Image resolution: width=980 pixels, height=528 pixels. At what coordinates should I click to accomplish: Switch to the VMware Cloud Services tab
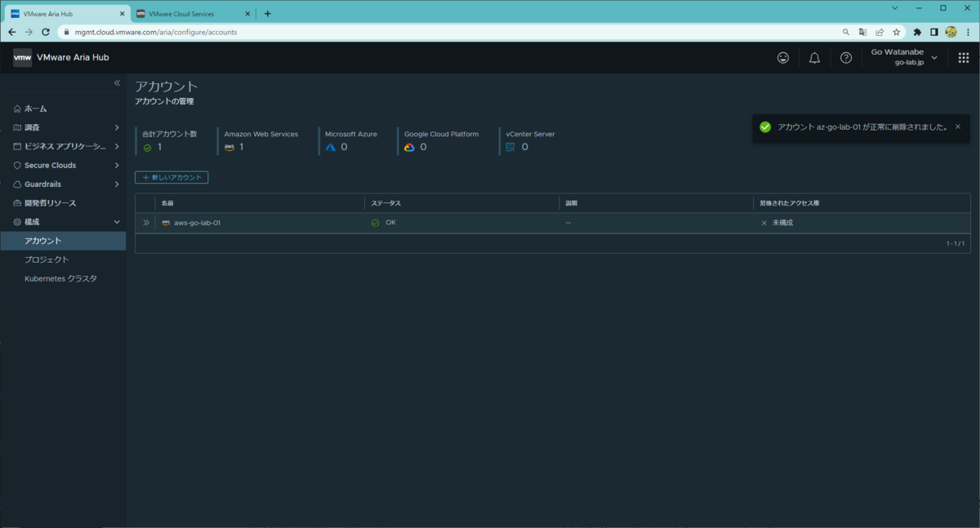192,13
